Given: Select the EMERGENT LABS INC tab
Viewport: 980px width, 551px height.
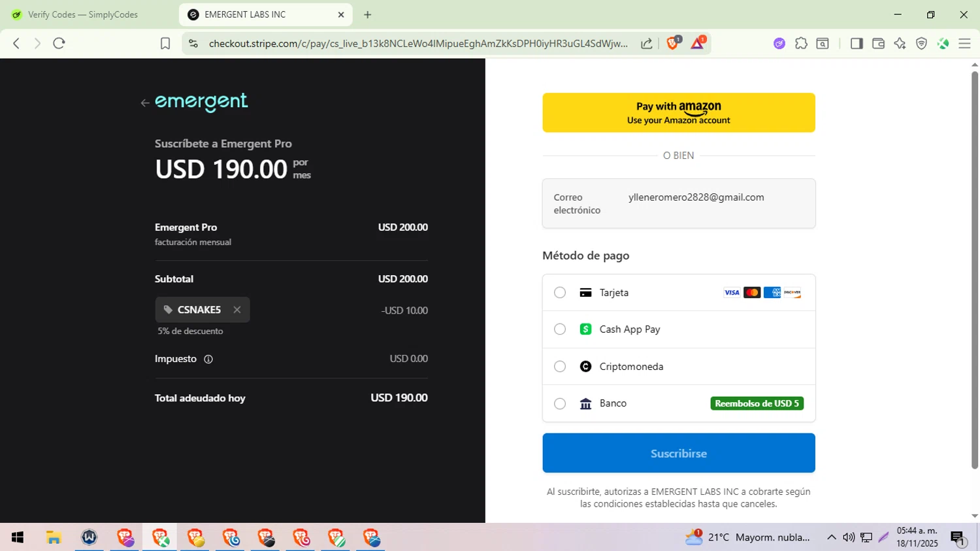Looking at the screenshot, I should [x=266, y=14].
